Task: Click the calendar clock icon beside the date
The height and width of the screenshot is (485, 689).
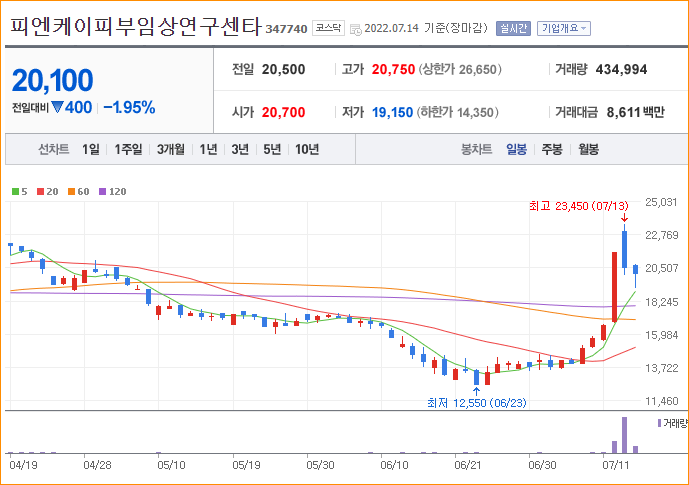Action: 355,29
